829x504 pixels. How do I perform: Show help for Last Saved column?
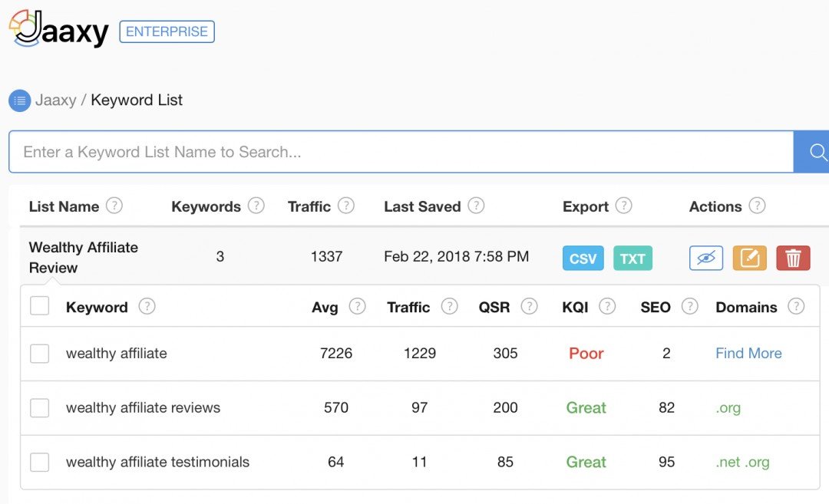click(476, 205)
